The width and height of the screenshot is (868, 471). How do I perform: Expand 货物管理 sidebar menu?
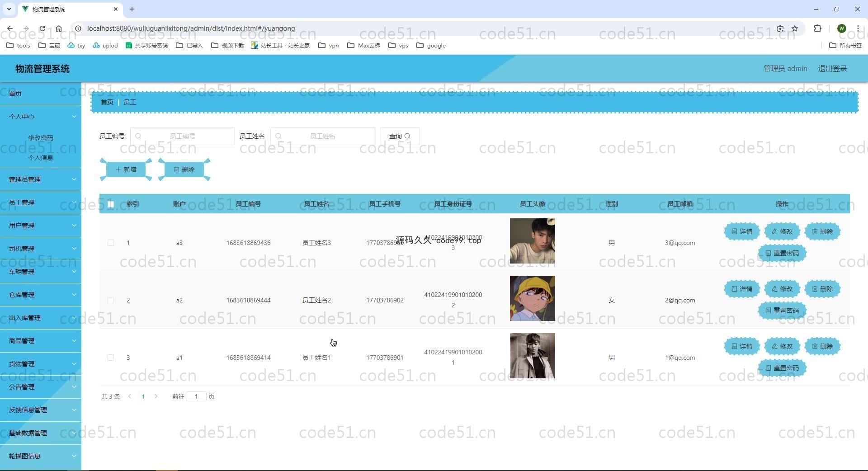[41, 364]
